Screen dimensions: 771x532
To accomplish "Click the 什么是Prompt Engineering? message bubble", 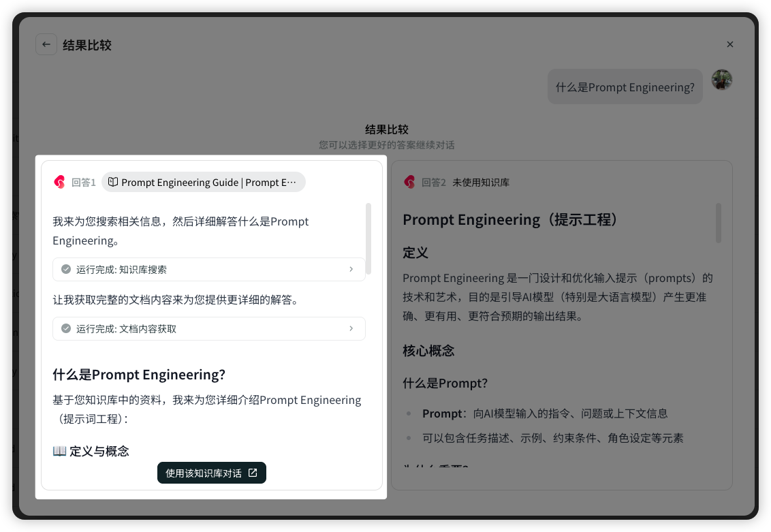I will pyautogui.click(x=625, y=87).
